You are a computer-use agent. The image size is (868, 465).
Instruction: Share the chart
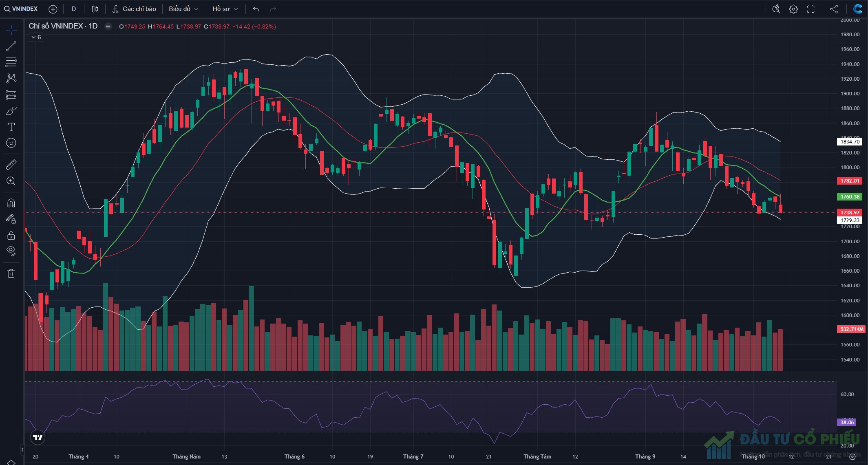point(834,9)
